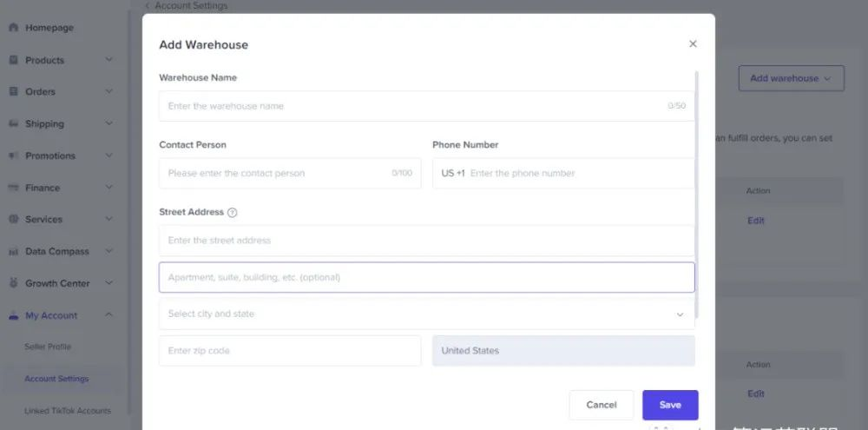Click the Orders icon in sidebar
The height and width of the screenshot is (430, 868).
point(14,92)
